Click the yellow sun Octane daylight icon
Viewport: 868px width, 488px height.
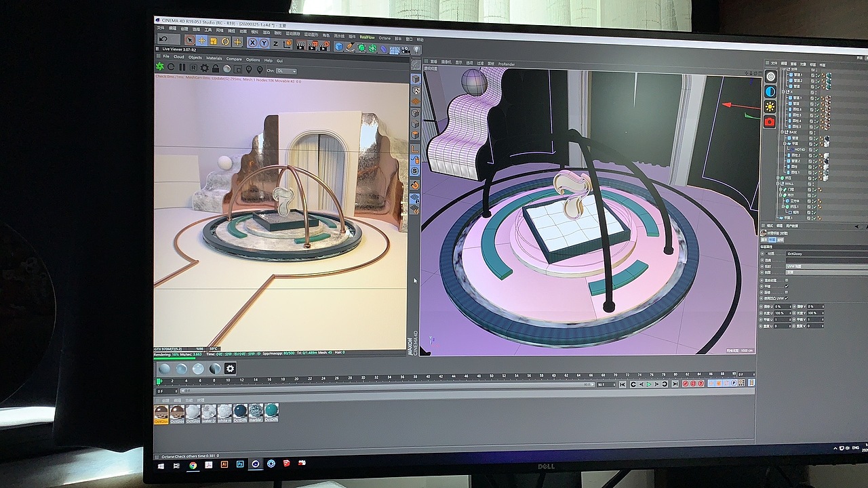click(x=770, y=106)
